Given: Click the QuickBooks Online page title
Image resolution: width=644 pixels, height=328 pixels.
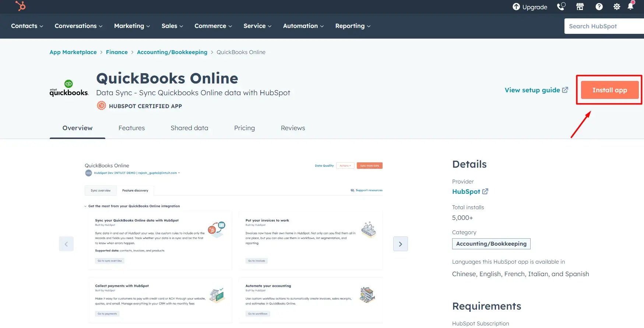Looking at the screenshot, I should [x=167, y=78].
